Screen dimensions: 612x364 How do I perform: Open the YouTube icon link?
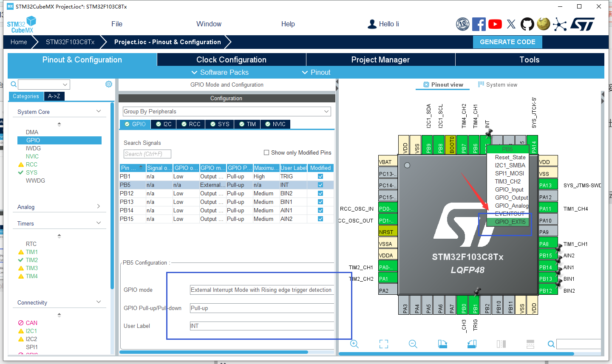click(x=495, y=24)
